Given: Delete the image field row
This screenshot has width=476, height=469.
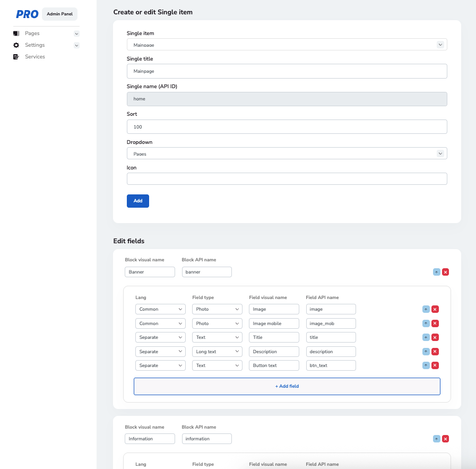Looking at the screenshot, I should [x=435, y=309].
